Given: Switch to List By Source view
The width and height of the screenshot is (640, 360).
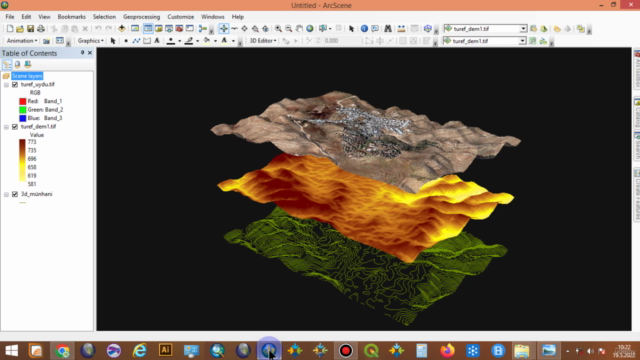Looking at the screenshot, I should (18, 64).
